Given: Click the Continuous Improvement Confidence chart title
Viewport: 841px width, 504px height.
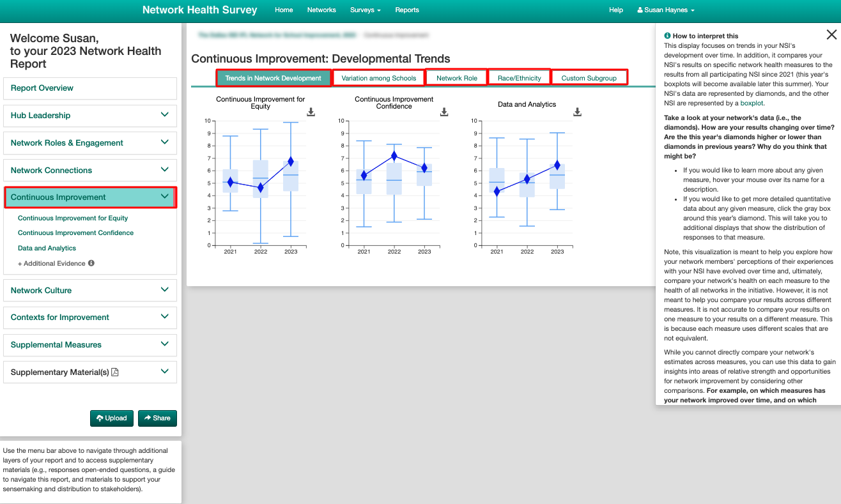Looking at the screenshot, I should pyautogui.click(x=394, y=103).
